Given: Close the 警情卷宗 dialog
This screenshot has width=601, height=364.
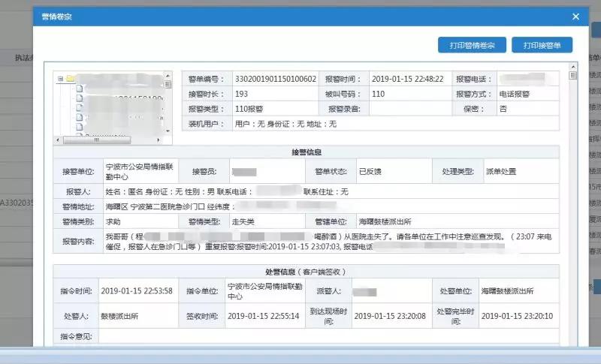Looking at the screenshot, I should (x=575, y=17).
